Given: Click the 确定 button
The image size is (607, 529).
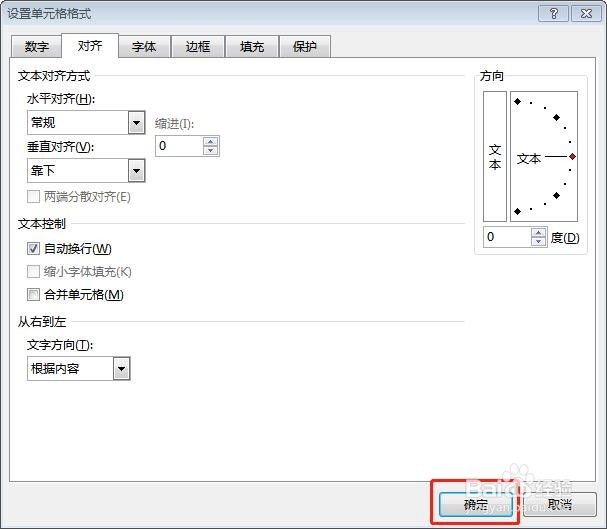Looking at the screenshot, I should pos(476,505).
